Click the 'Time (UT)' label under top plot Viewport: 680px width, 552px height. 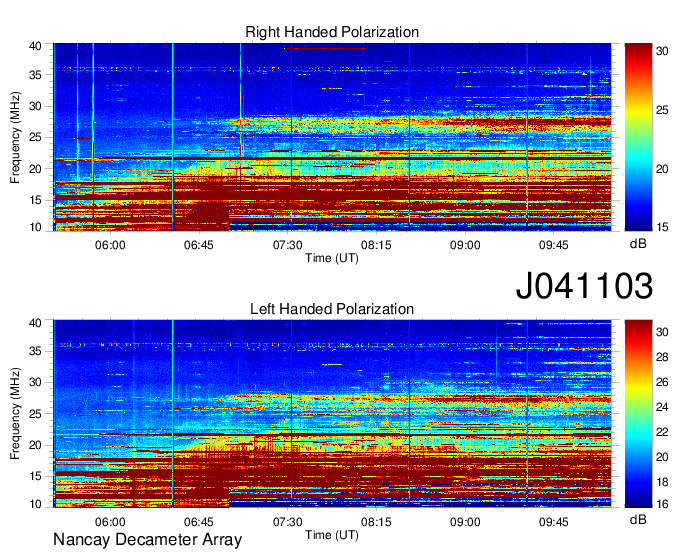tap(332, 258)
